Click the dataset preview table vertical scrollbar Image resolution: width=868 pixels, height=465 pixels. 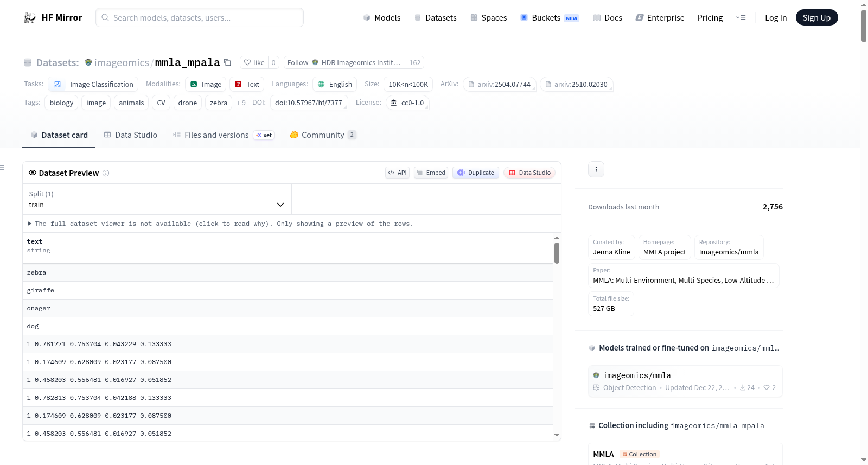[x=557, y=253]
